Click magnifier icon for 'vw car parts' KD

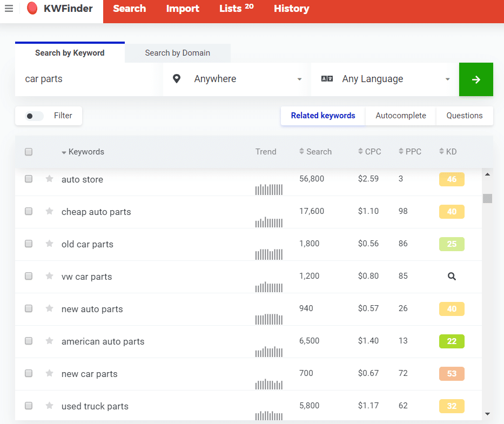point(452,277)
